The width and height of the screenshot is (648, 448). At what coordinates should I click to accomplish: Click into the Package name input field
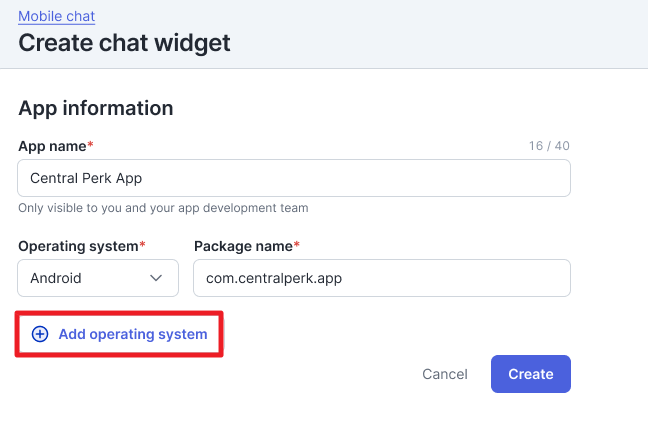coord(381,278)
